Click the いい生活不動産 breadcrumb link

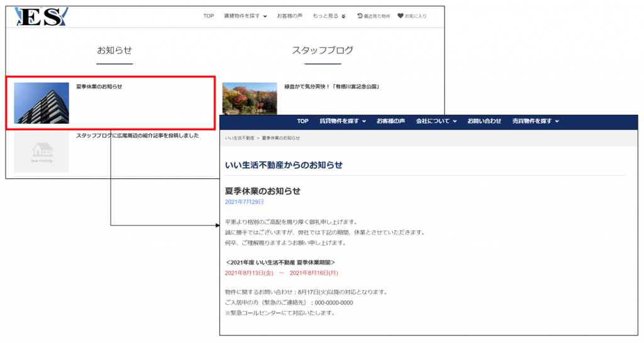tap(239, 138)
